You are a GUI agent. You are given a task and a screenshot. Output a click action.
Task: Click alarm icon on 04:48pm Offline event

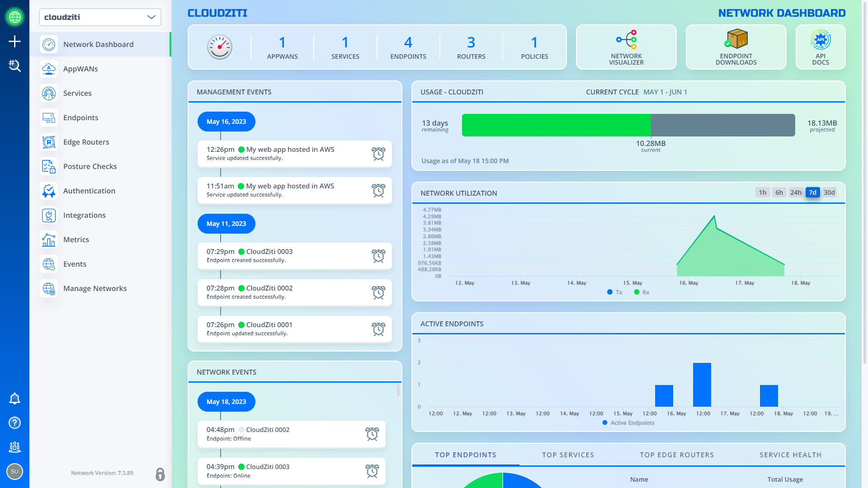click(372, 434)
